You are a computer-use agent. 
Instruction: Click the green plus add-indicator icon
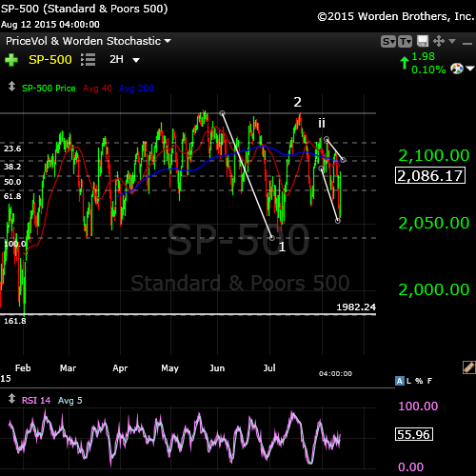(11, 60)
